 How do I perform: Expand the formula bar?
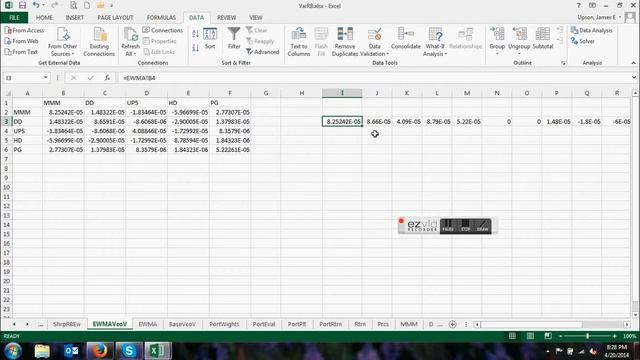click(633, 78)
